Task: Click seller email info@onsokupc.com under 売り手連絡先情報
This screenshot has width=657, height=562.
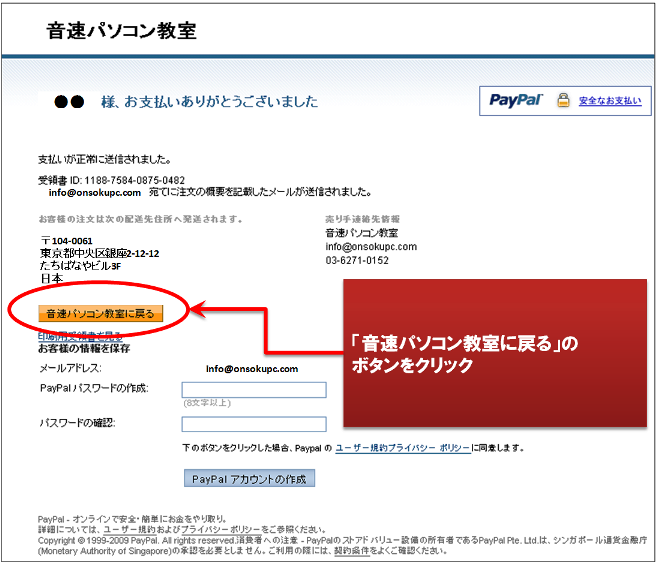Action: pos(371,247)
